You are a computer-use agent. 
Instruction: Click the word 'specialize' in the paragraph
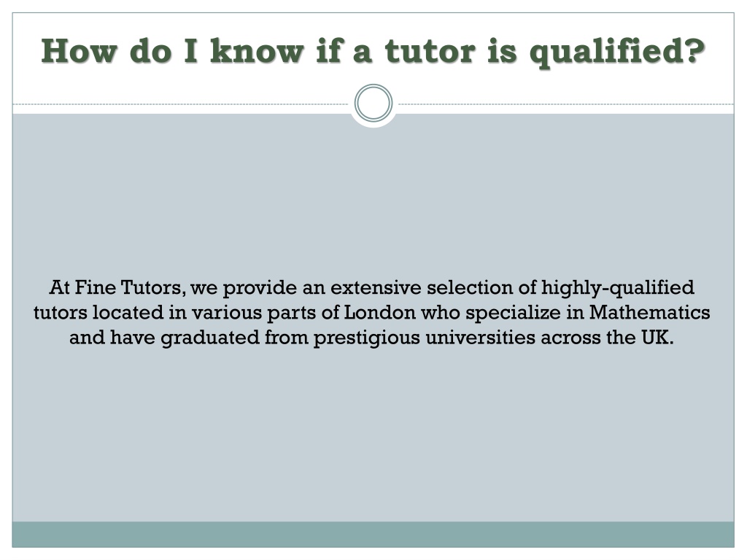pyautogui.click(x=513, y=313)
